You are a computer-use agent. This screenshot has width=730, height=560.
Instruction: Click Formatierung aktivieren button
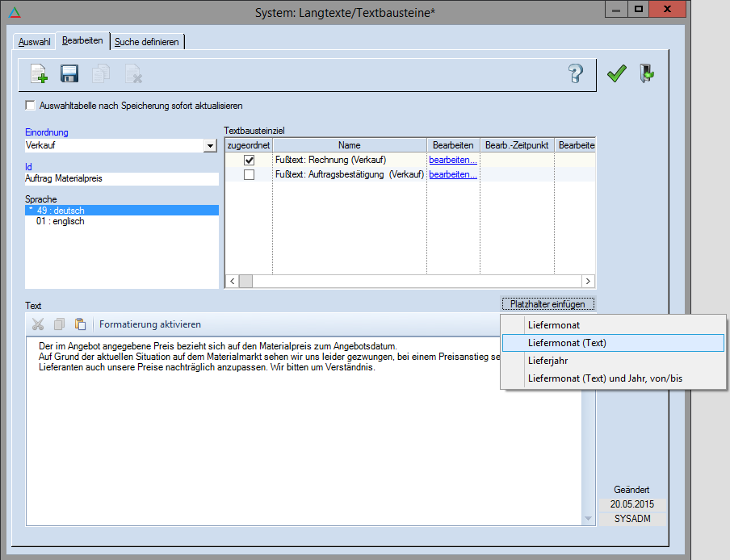(x=150, y=324)
